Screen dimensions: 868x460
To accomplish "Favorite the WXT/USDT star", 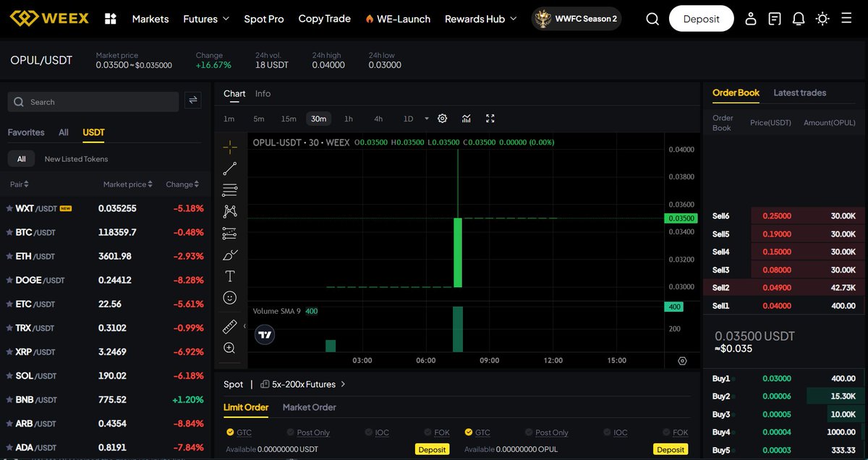I will click(x=9, y=208).
